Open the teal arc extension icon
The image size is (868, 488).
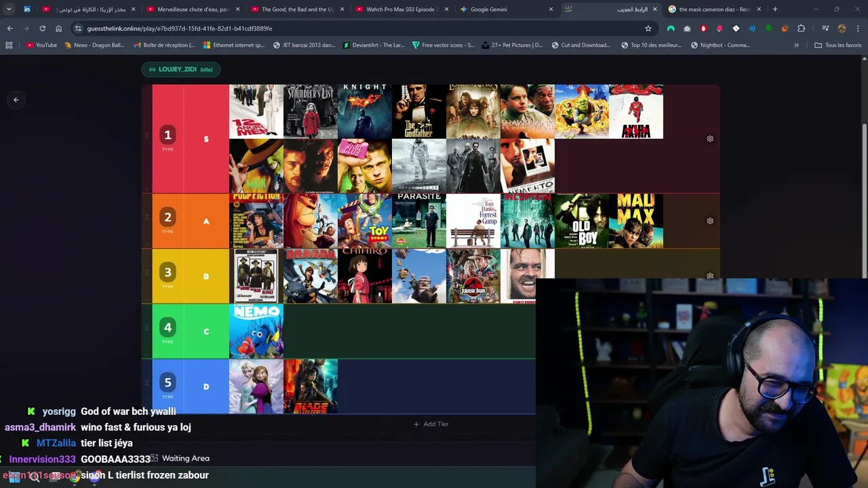(671, 28)
